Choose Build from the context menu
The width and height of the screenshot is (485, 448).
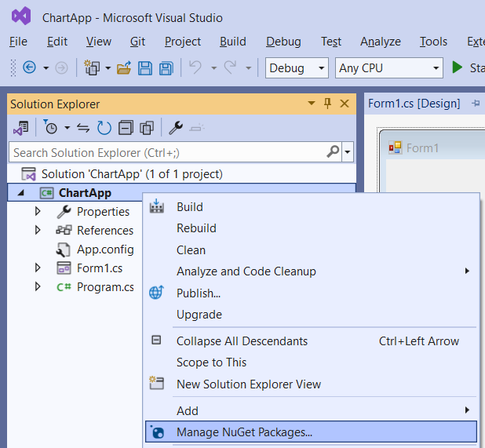[311, 207]
